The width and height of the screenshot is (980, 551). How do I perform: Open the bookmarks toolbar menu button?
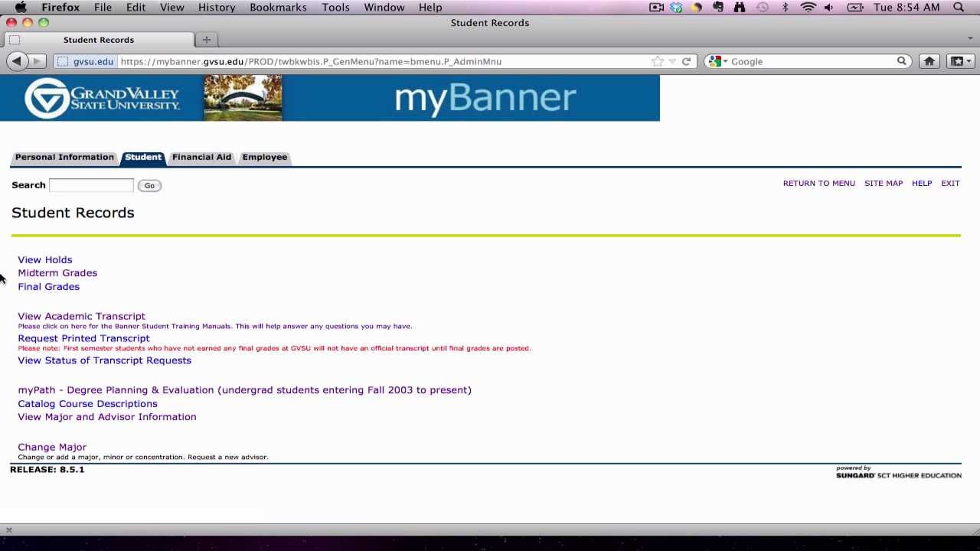[x=960, y=61]
